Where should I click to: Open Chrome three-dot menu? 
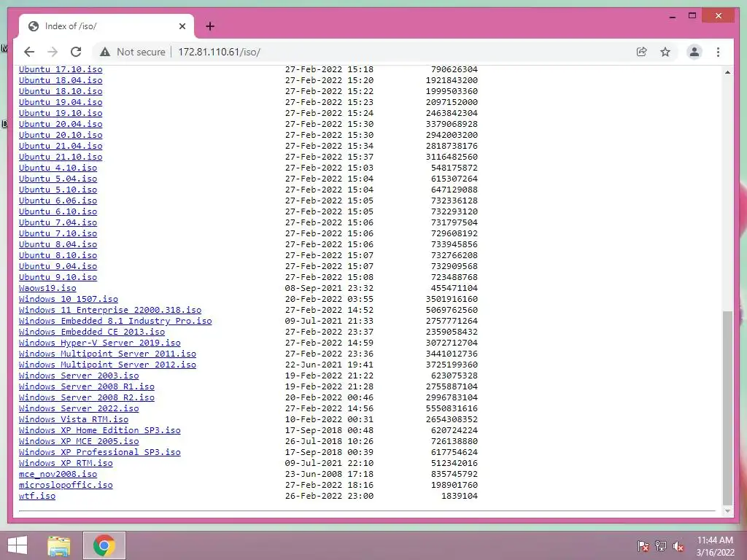click(x=718, y=52)
